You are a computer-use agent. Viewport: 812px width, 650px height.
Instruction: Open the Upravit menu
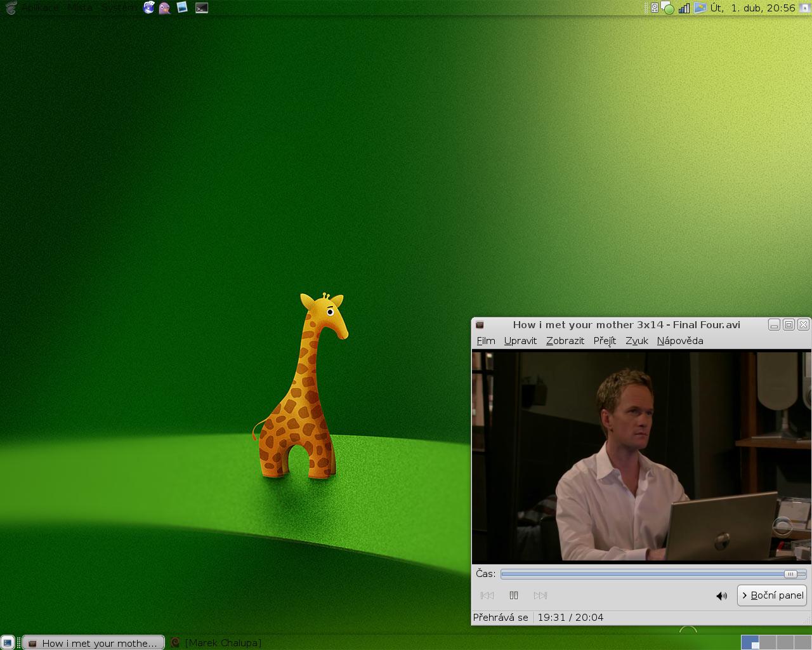520,341
